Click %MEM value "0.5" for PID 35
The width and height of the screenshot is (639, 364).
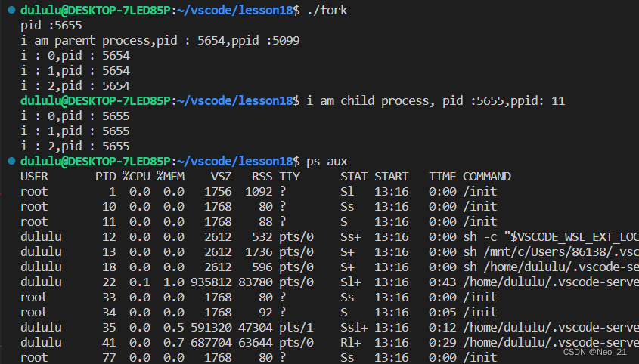[174, 327]
